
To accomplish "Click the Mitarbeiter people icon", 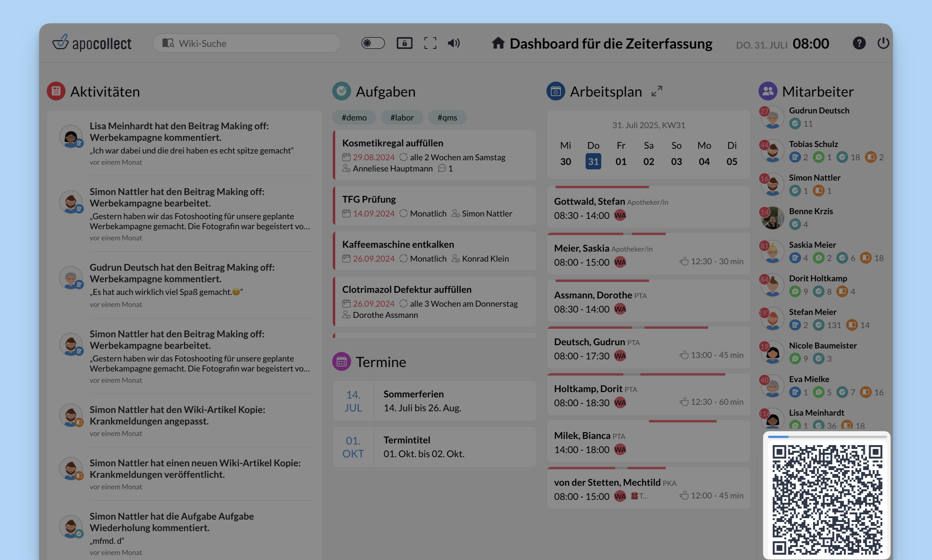I will (768, 91).
